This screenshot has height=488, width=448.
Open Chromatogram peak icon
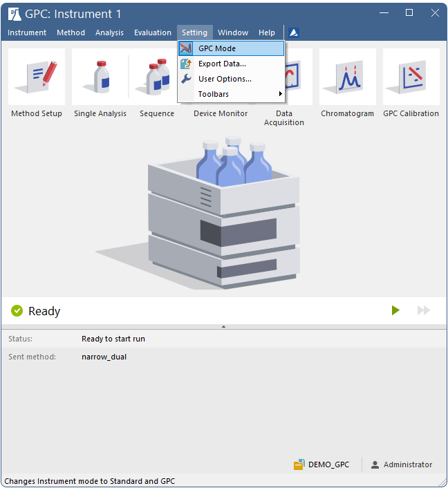coord(348,77)
